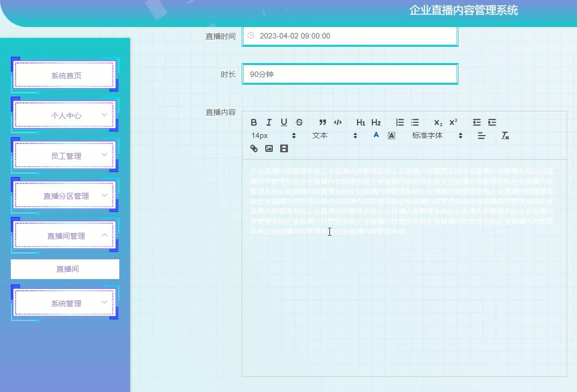
Task: Format text as Heading 1
Action: (x=361, y=122)
